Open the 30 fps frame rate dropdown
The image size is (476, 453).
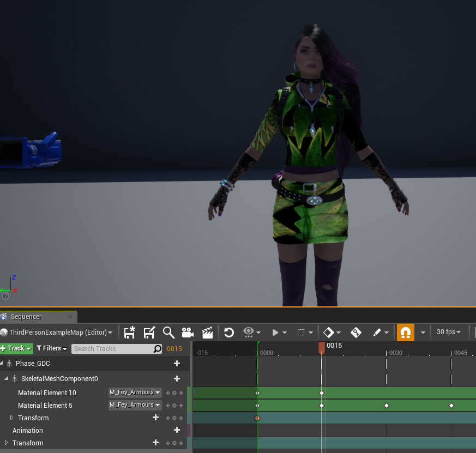click(449, 333)
